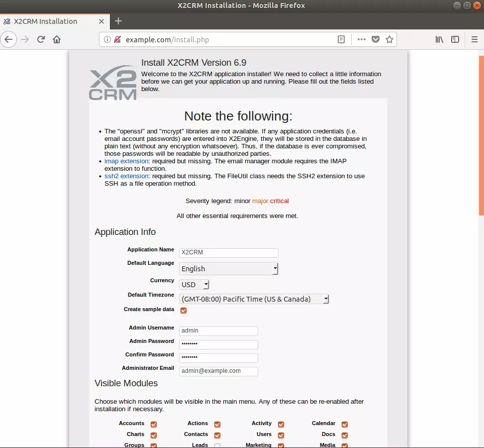484x448 pixels.
Task: Click the Admin Username field
Action: [x=218, y=331]
